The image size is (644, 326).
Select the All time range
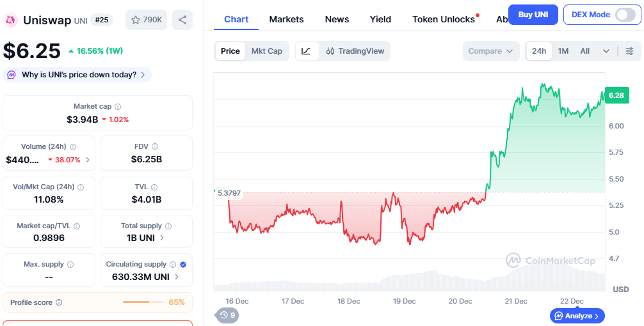point(585,51)
